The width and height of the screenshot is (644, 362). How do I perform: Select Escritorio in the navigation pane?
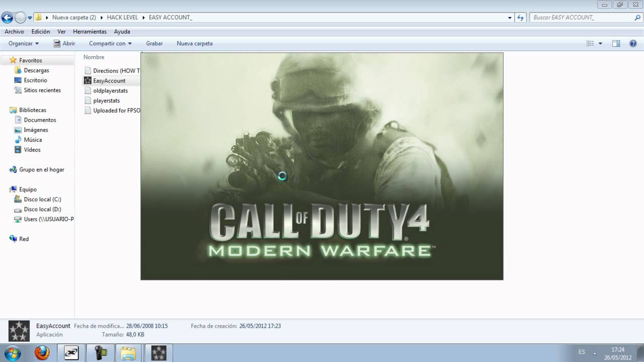coord(35,80)
